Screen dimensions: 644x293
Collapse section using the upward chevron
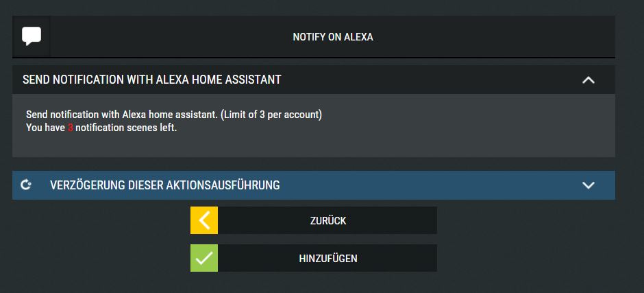[x=588, y=80]
